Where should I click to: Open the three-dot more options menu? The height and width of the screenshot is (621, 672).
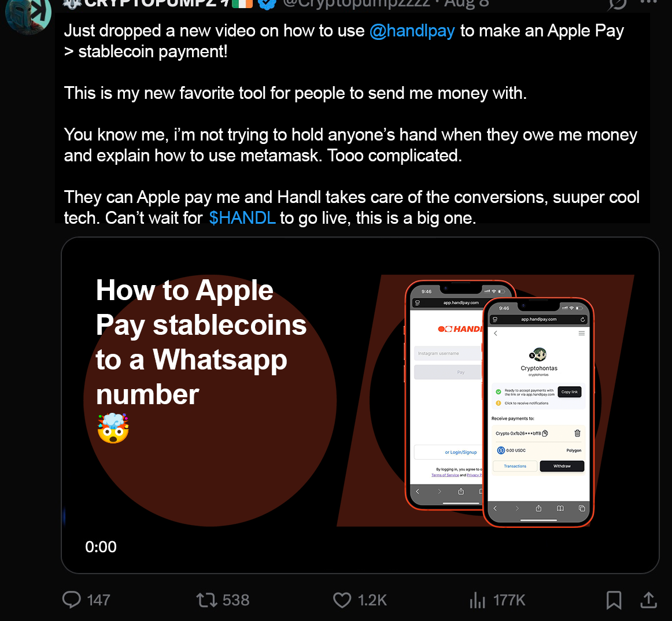point(648,2)
